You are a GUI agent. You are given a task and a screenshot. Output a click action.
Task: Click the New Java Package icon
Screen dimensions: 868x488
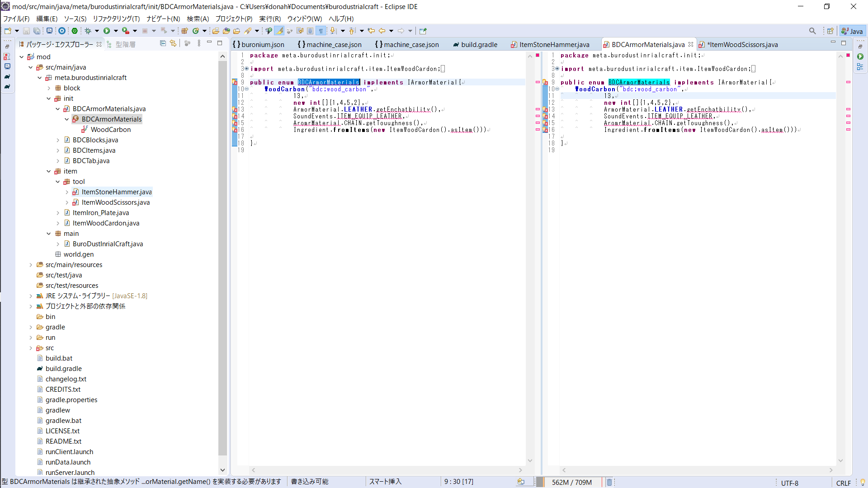click(x=184, y=31)
